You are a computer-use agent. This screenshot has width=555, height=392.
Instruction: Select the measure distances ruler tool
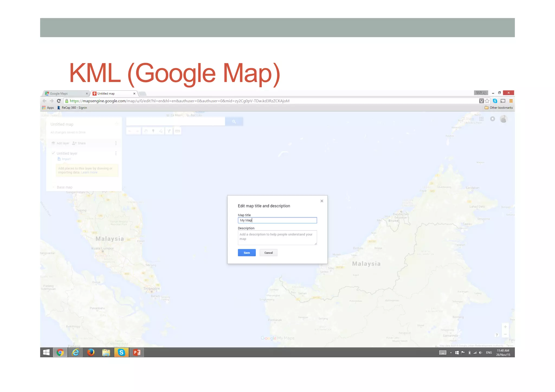click(178, 131)
